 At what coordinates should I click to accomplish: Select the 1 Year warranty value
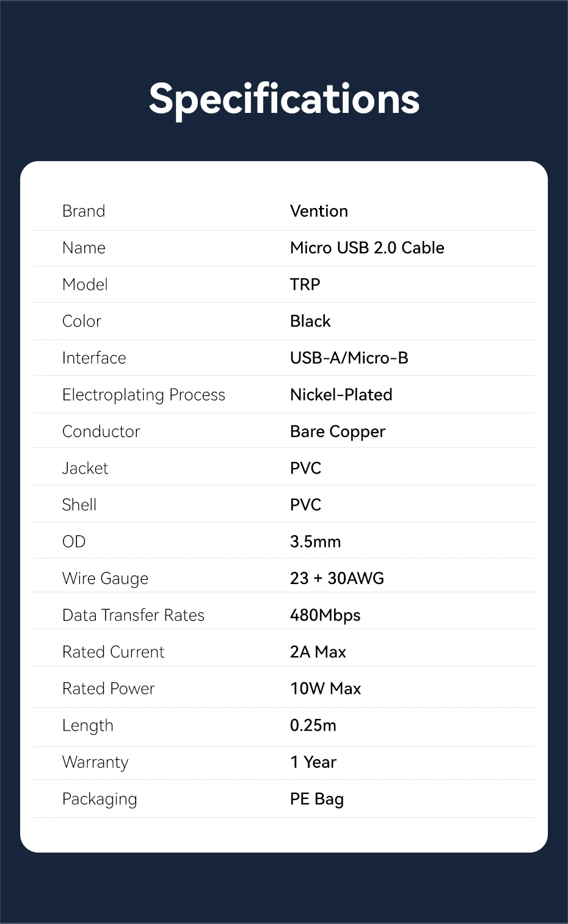(313, 762)
